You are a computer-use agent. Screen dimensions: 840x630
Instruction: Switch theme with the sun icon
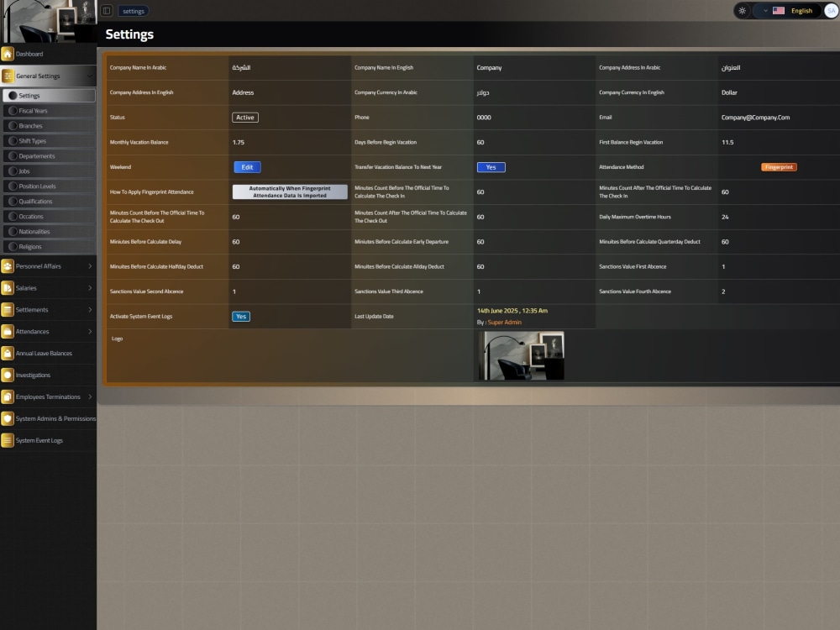(x=742, y=11)
